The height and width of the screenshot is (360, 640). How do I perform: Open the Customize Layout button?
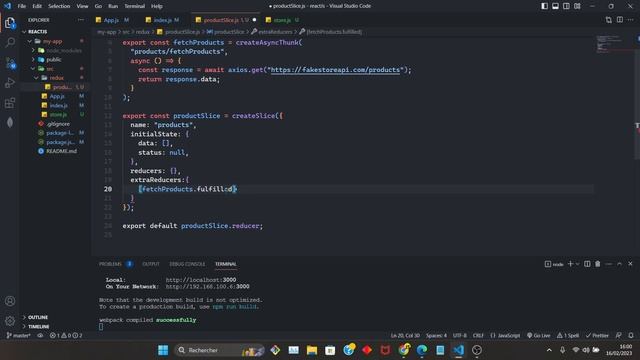[577, 6]
